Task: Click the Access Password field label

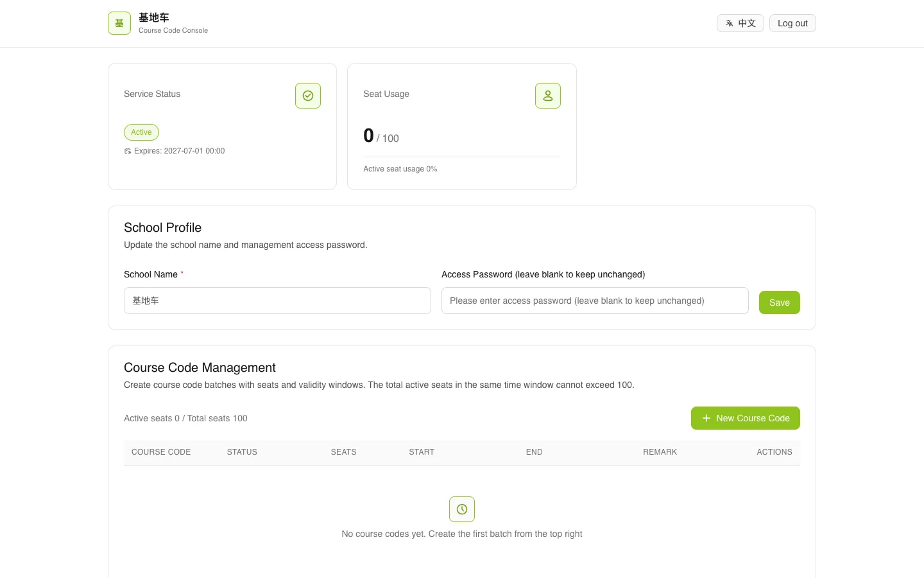Action: 543,274
